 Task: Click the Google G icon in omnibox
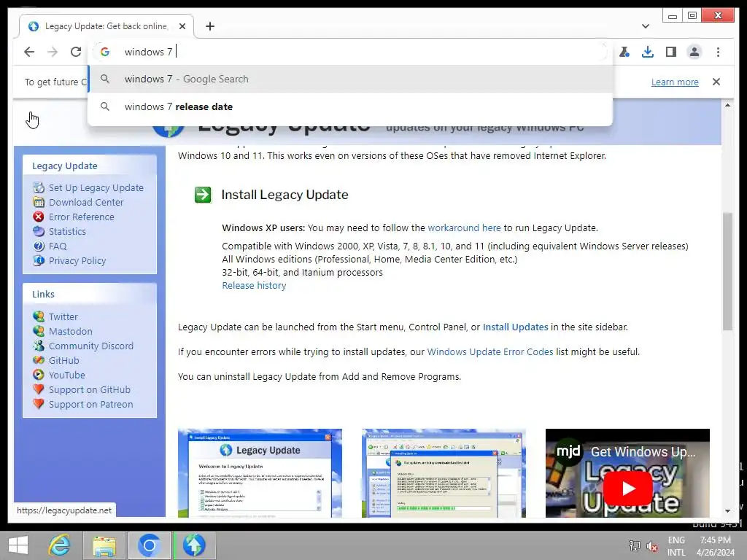coord(105,52)
